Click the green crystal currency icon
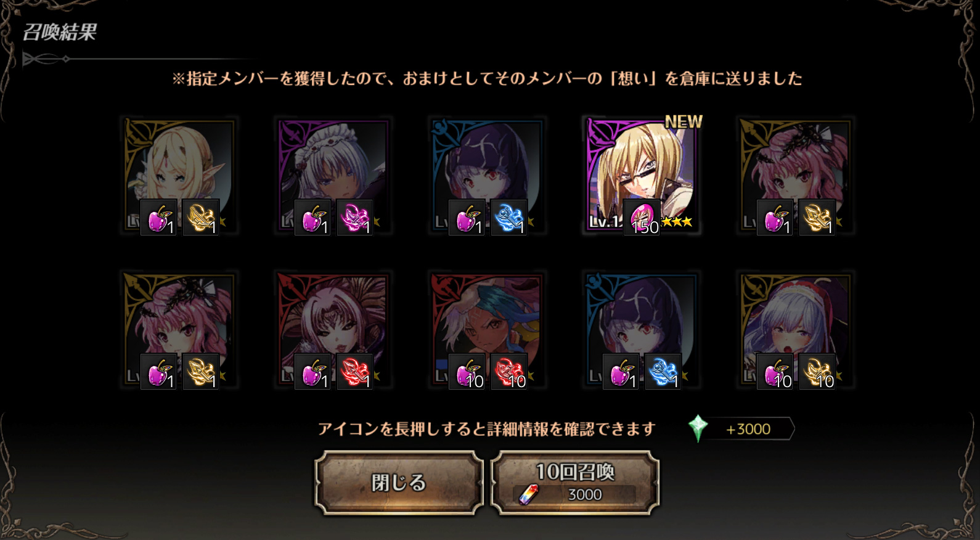Image resolution: width=980 pixels, height=540 pixels. point(698,428)
